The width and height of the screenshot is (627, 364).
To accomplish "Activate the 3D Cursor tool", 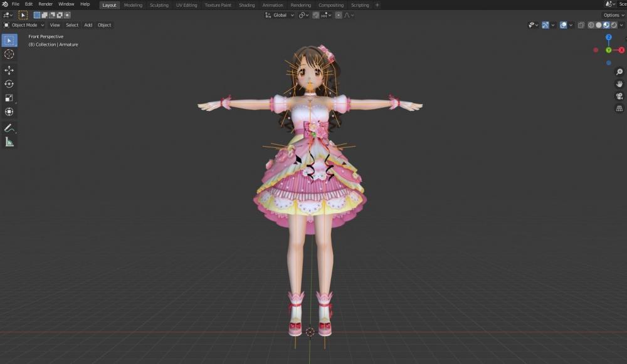I will pyautogui.click(x=9, y=55).
